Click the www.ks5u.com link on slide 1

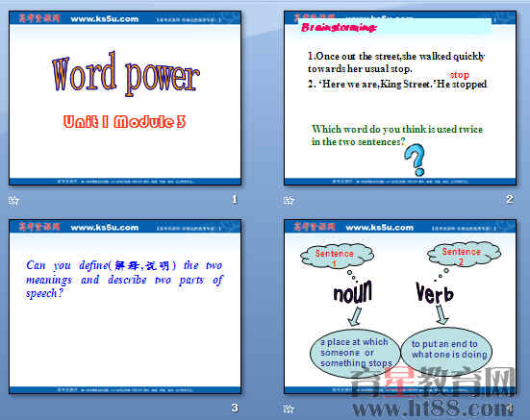(105, 19)
